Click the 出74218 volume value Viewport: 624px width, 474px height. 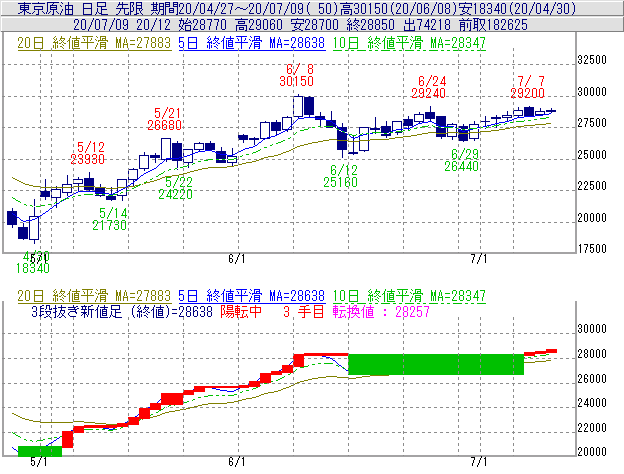[427, 25]
